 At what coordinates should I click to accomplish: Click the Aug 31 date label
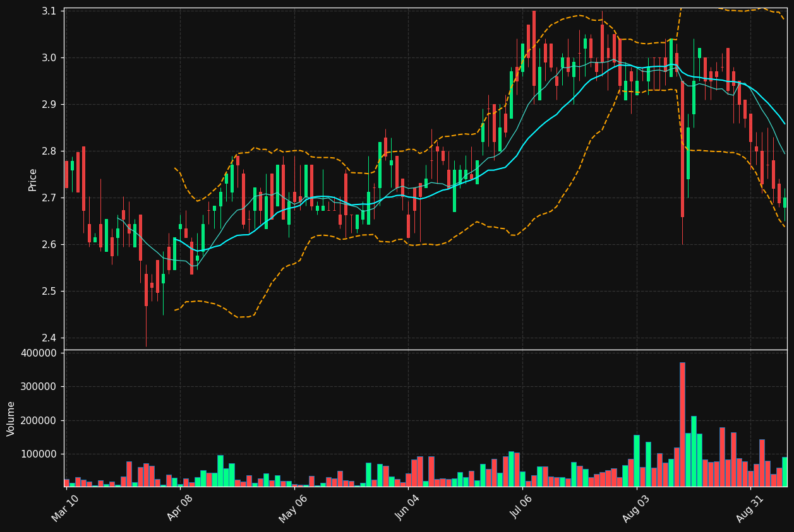click(750, 508)
